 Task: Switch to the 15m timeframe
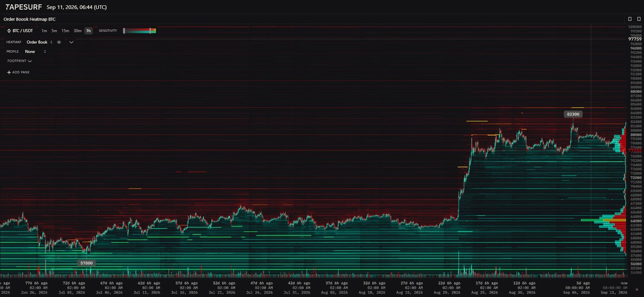click(x=65, y=31)
